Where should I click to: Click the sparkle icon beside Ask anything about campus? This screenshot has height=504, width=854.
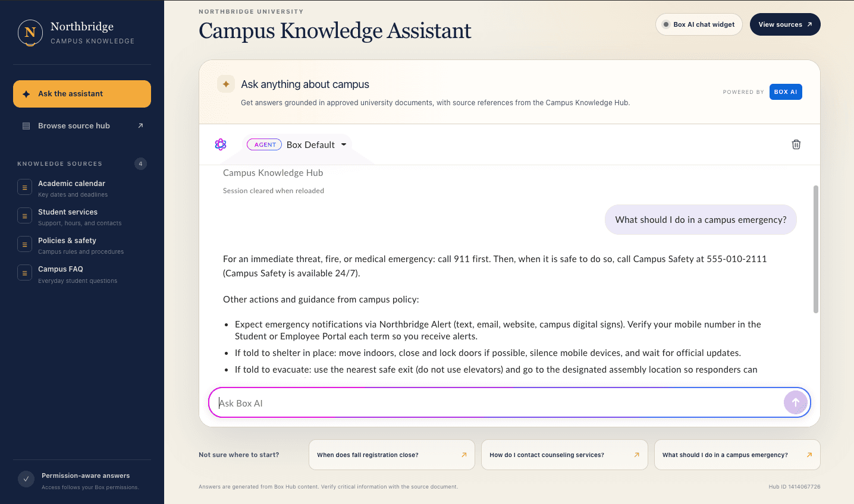226,84
